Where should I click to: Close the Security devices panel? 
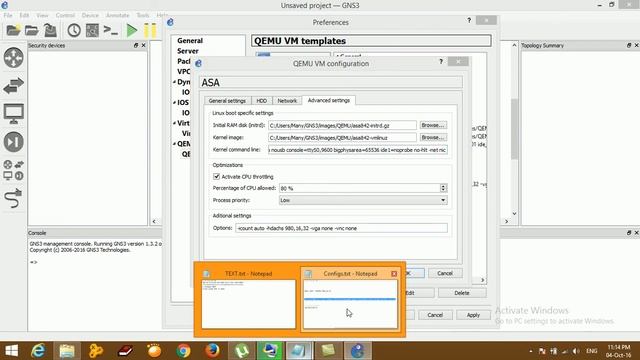click(143, 45)
